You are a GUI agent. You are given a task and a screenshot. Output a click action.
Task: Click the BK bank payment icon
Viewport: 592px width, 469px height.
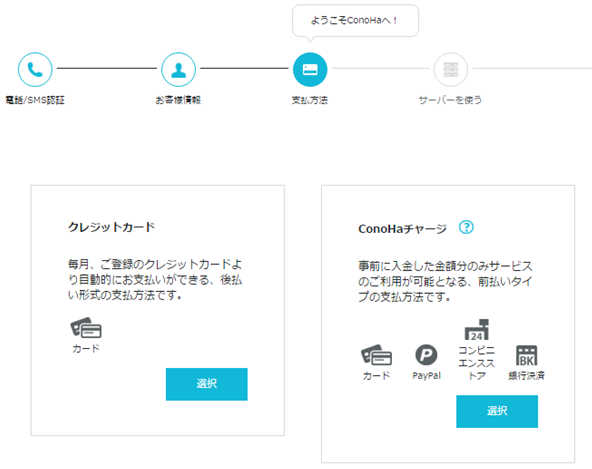point(527,355)
